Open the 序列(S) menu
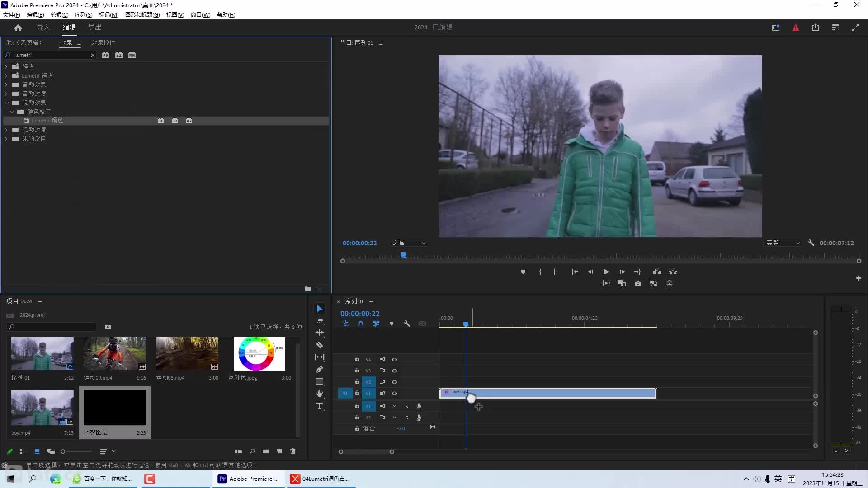This screenshot has height=488, width=868. click(84, 14)
